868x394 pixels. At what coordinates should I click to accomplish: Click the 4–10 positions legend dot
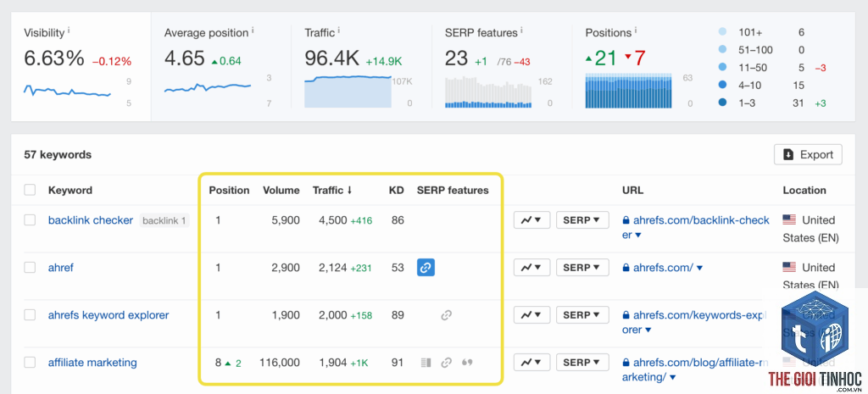click(x=722, y=86)
